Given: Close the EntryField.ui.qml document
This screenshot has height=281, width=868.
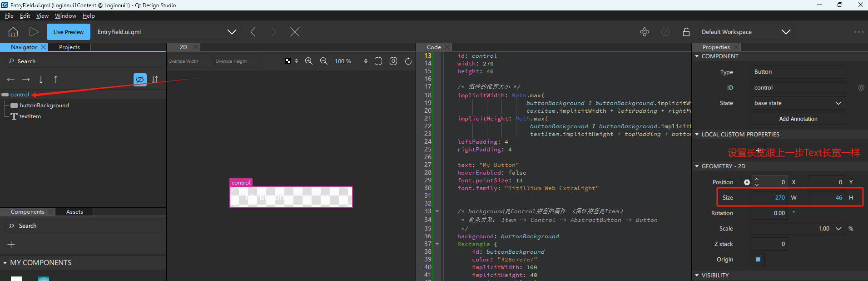Looking at the screenshot, I should [x=295, y=32].
